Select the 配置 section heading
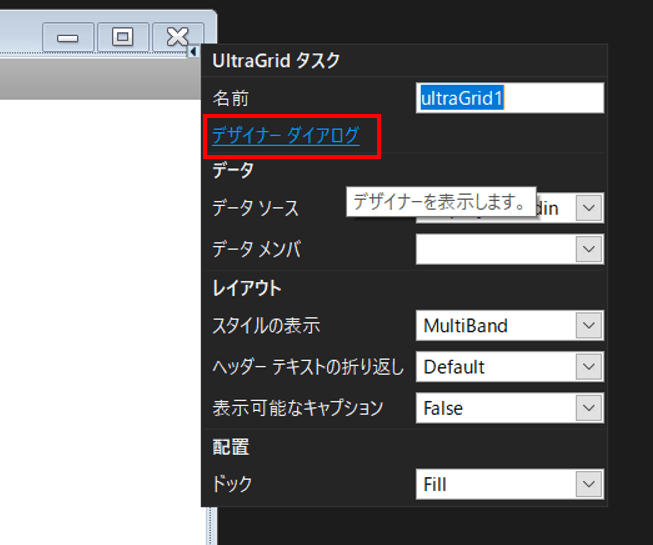Viewport: 653px width, 545px height. point(231,447)
